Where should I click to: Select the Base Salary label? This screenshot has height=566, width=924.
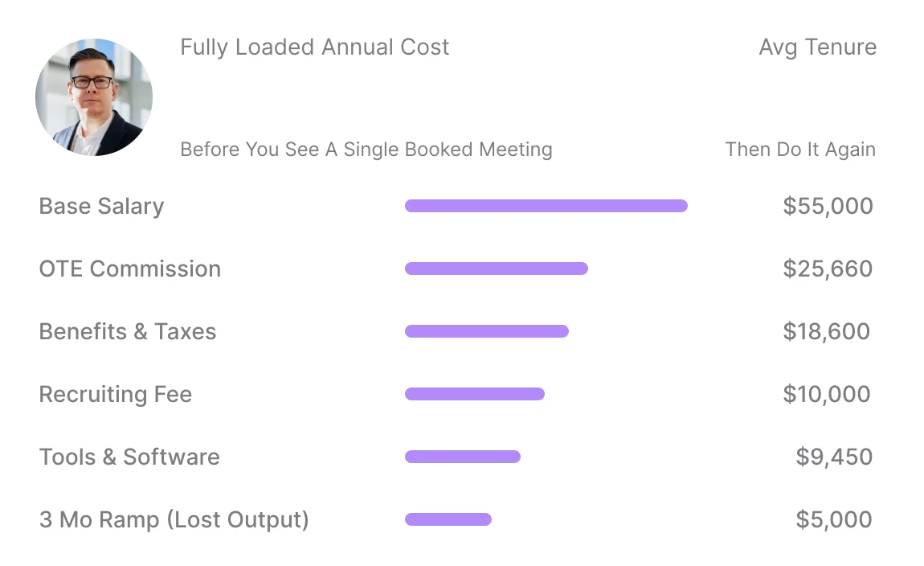(x=101, y=206)
